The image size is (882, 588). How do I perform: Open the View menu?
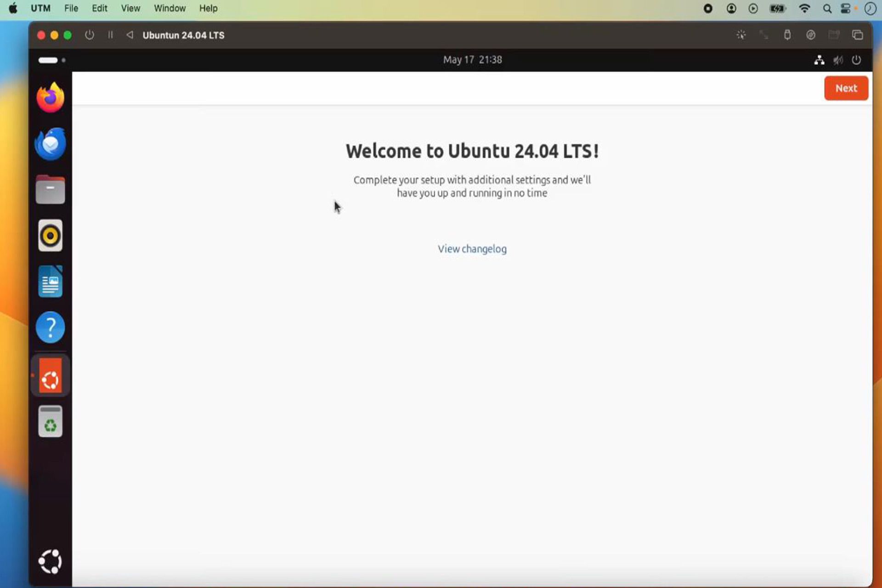[130, 8]
